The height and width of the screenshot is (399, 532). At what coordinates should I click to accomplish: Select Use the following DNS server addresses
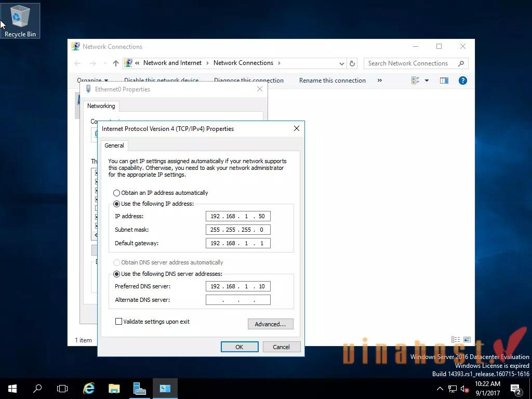(x=168, y=274)
